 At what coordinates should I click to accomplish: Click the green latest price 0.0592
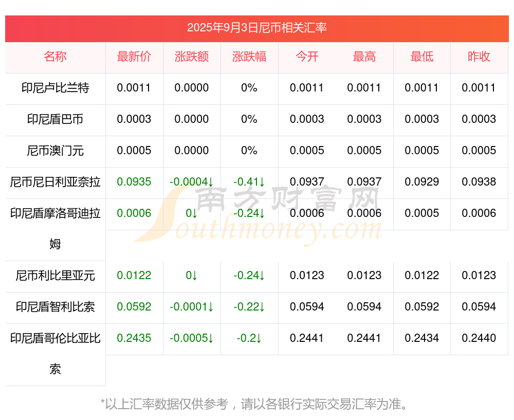click(134, 306)
